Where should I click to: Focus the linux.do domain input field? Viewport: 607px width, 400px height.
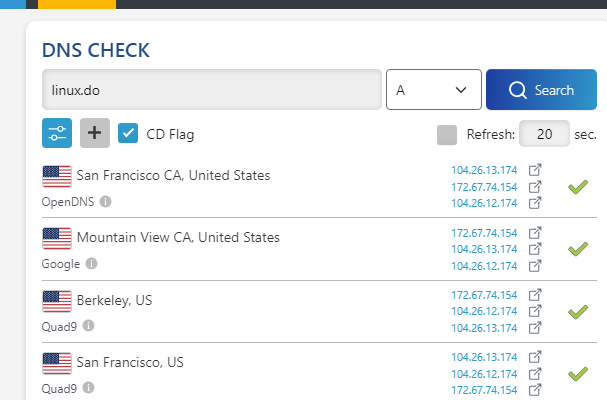[212, 89]
